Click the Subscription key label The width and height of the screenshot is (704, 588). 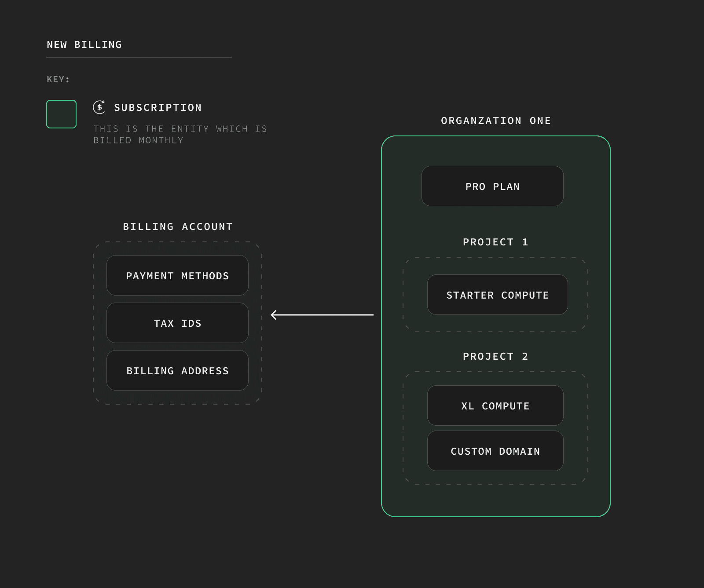[158, 108]
